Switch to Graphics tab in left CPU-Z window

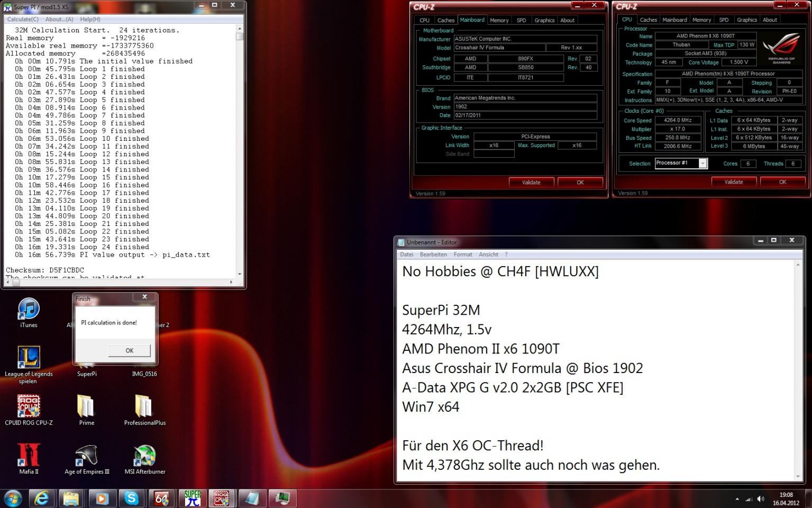pyautogui.click(x=544, y=20)
